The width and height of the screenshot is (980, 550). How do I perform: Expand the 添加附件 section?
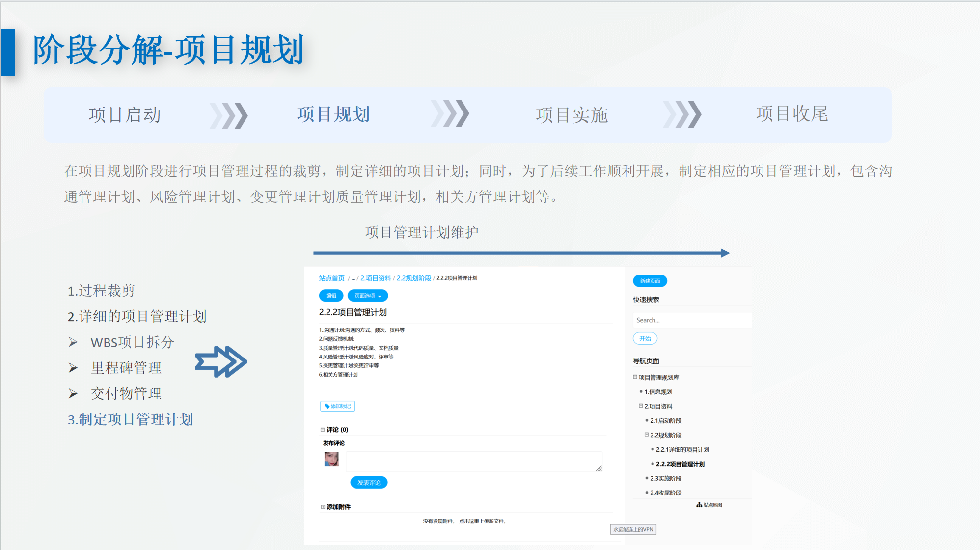coord(323,507)
